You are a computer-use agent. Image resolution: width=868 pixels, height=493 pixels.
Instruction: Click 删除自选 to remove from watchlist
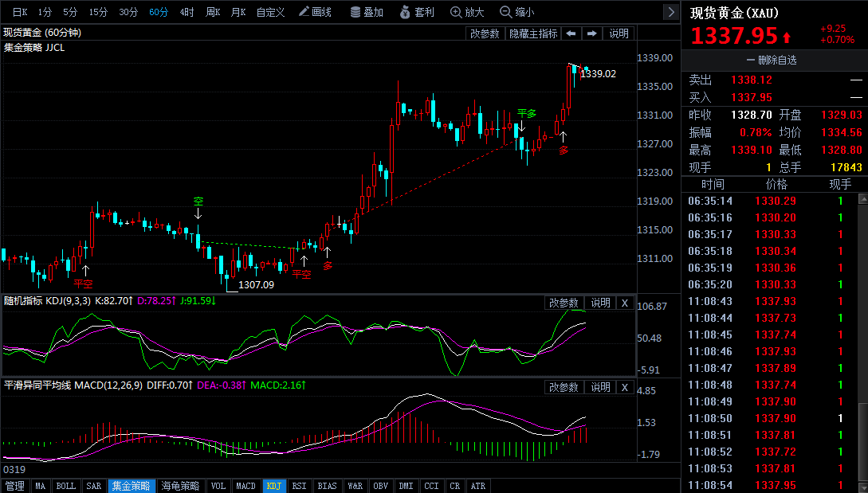click(772, 60)
